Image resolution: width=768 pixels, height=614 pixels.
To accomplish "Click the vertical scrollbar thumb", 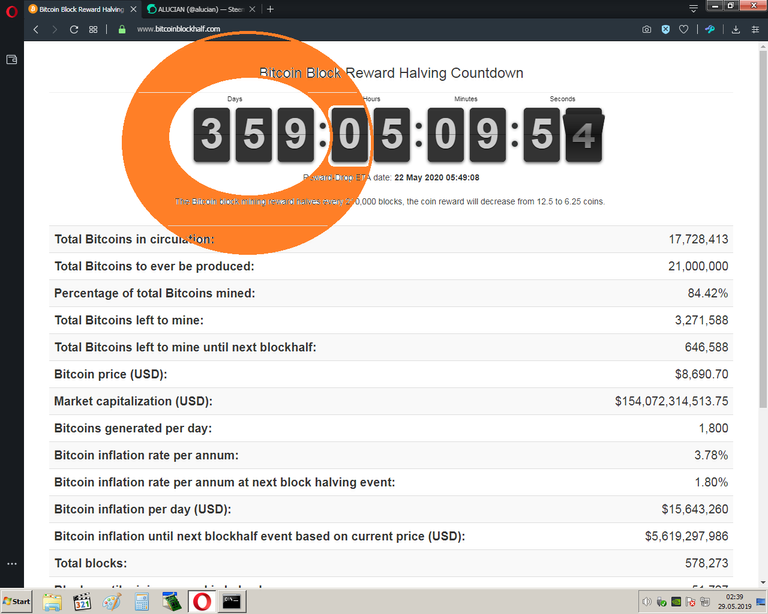I will [763, 229].
